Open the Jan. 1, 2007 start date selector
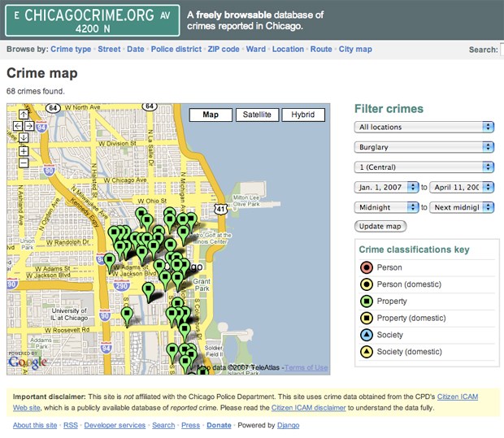The height and width of the screenshot is (438, 504). point(386,188)
